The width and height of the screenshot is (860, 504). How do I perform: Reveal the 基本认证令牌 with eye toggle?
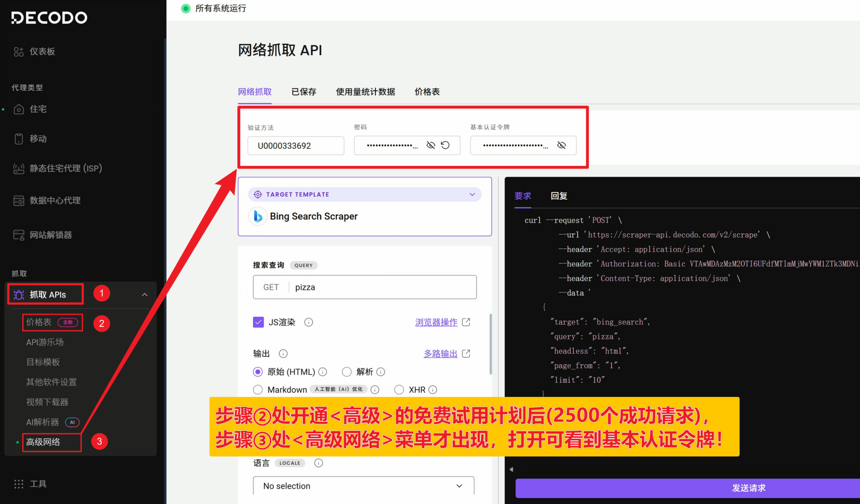[561, 145]
